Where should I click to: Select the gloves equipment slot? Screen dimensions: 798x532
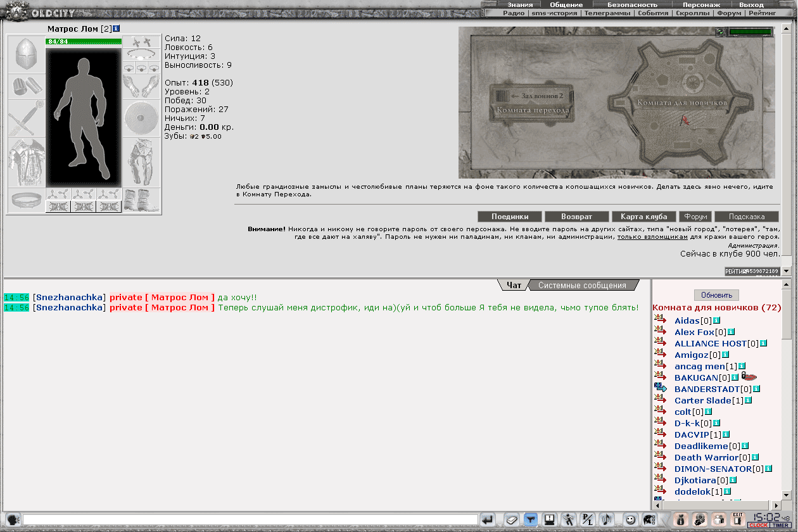(x=141, y=86)
